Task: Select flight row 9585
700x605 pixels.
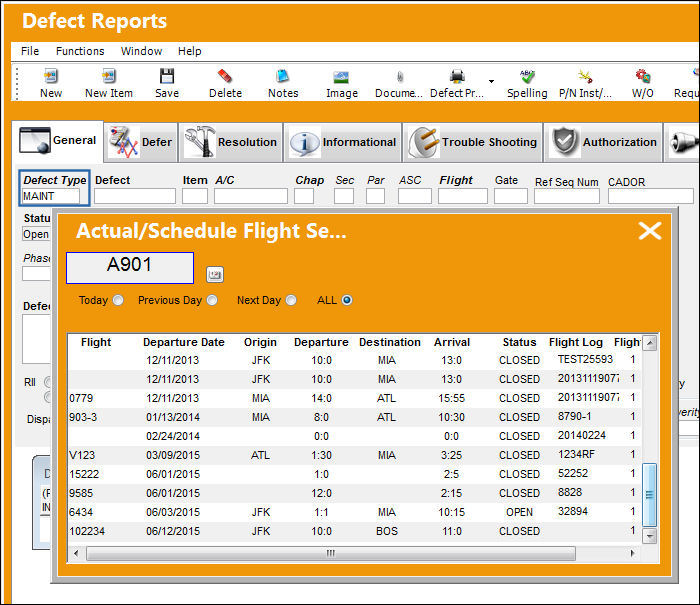Action: [x=354, y=493]
